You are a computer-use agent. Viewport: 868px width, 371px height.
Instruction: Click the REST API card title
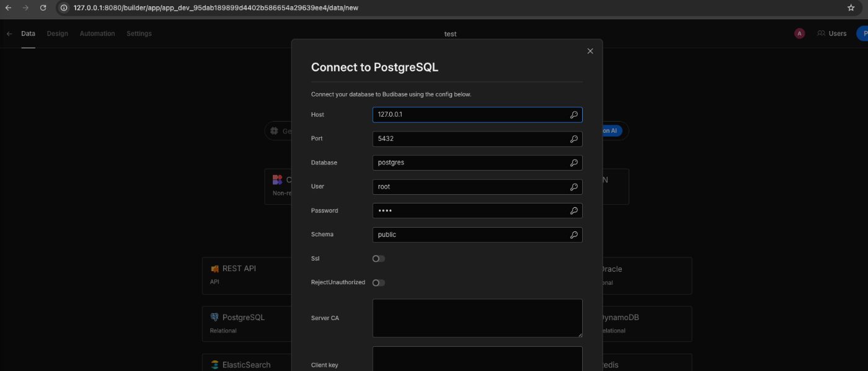pos(239,269)
